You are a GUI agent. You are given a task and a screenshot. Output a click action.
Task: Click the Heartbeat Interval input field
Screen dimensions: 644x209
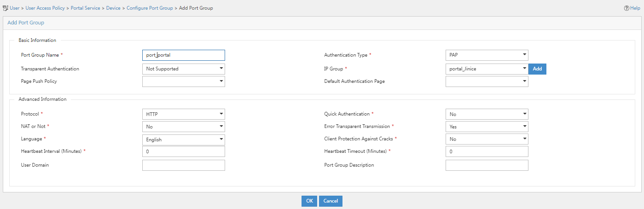(184, 152)
